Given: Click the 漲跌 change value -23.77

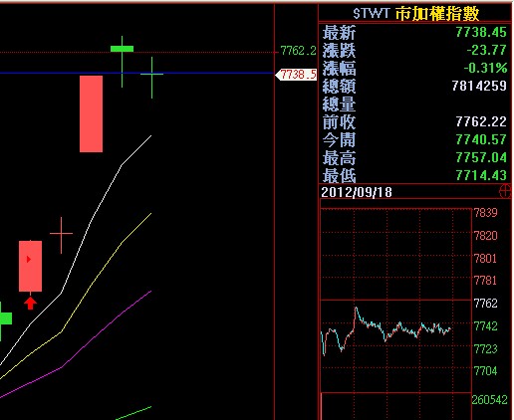Looking at the screenshot, I should [486, 50].
